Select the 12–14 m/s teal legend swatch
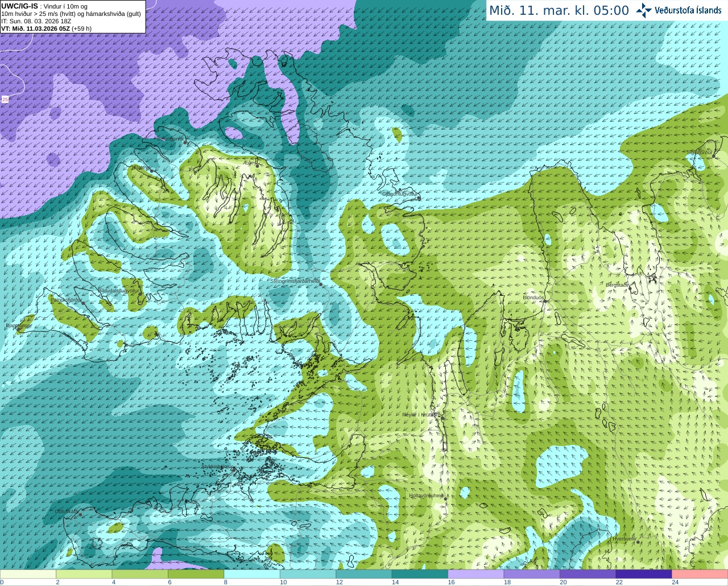 coord(364,574)
